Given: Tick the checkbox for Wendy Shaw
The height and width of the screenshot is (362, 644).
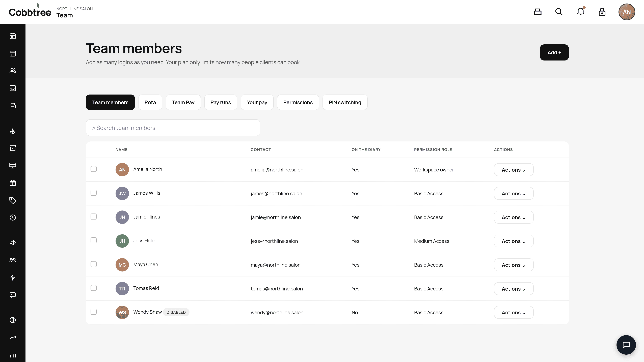Looking at the screenshot, I should point(94,312).
